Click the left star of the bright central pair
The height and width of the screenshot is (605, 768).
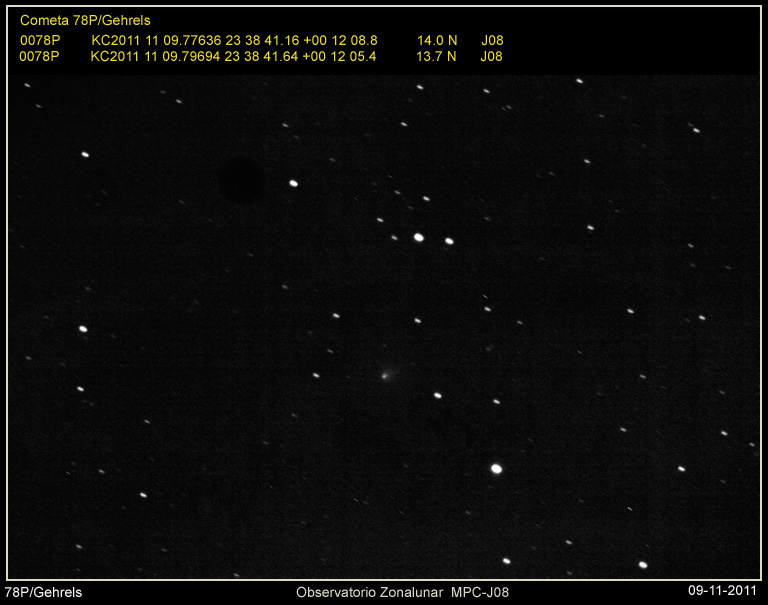pos(419,238)
